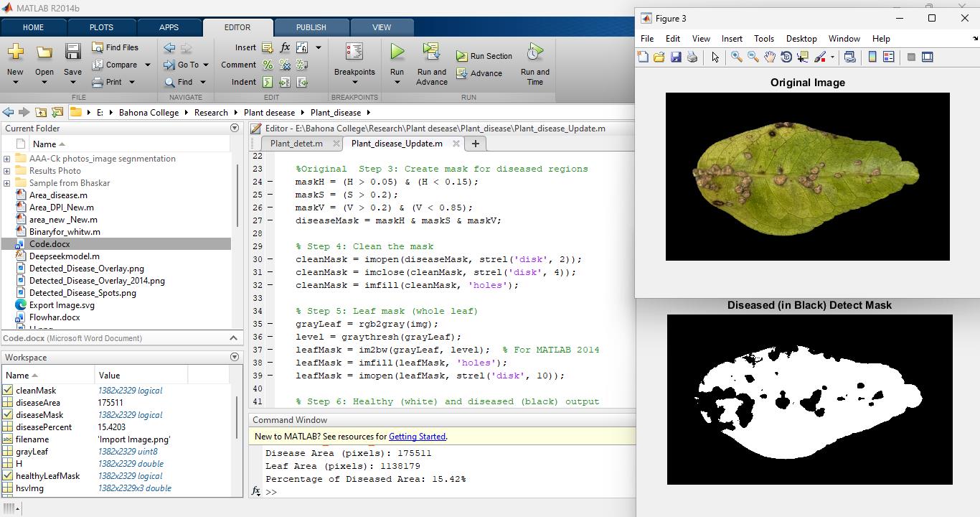Image resolution: width=980 pixels, height=517 pixels.
Task: Click the Uncomment icon
Action: click(x=285, y=65)
